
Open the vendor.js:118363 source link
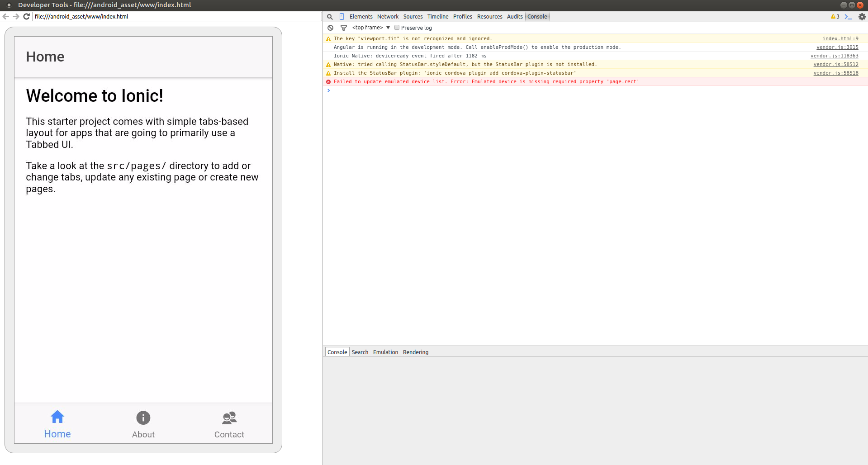[x=834, y=56]
